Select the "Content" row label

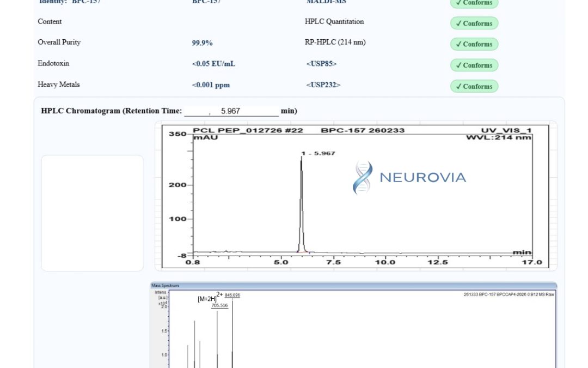click(x=50, y=21)
